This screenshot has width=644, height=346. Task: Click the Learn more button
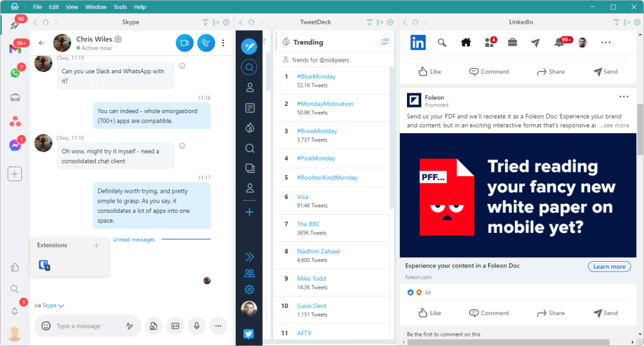[x=609, y=266]
